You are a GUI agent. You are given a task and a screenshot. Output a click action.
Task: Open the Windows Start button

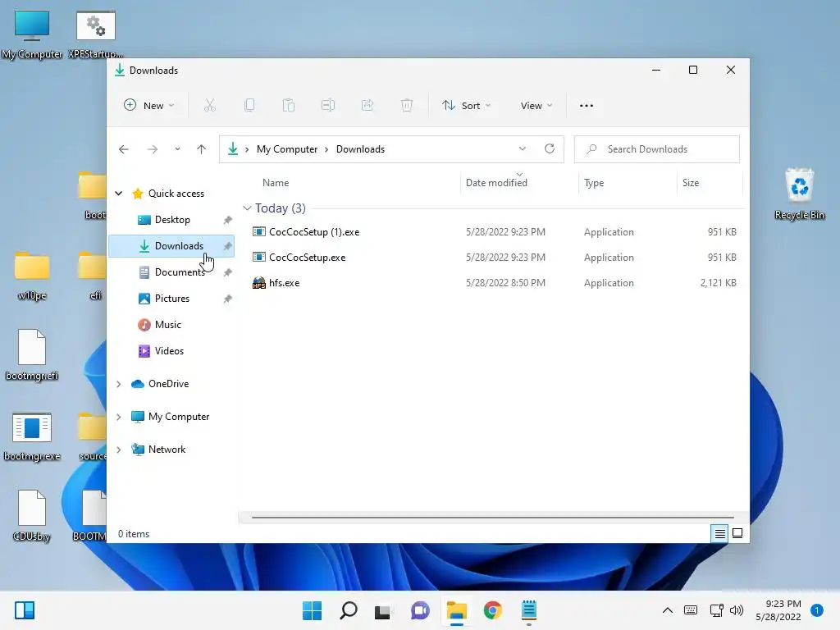(x=313, y=610)
